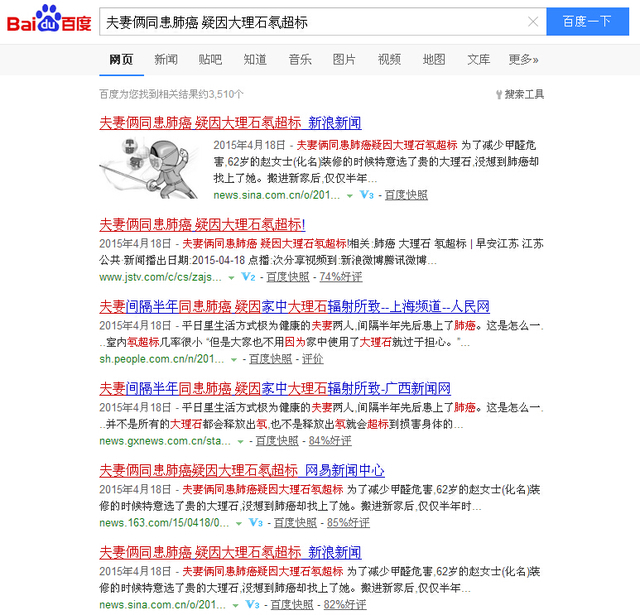Expand dropdown arrow next to sh.people.com.cn URL
This screenshot has height=615, width=640.
click(x=234, y=360)
